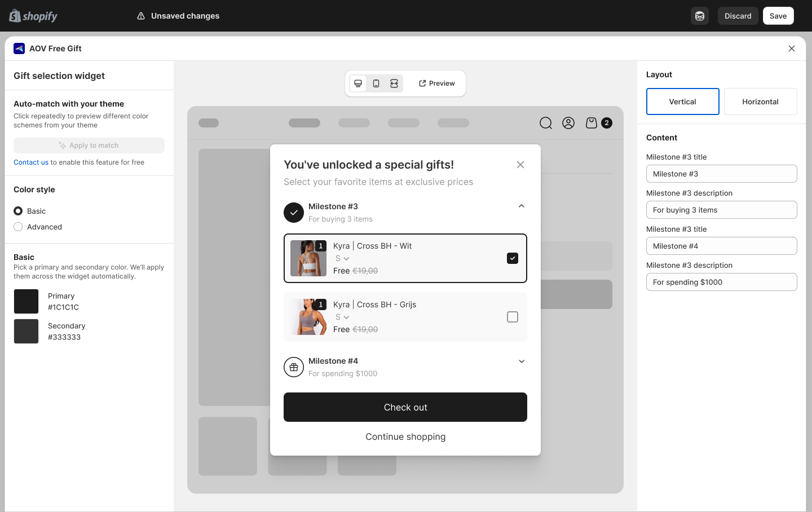Select the desktop preview icon
The height and width of the screenshot is (512, 812).
pos(358,83)
